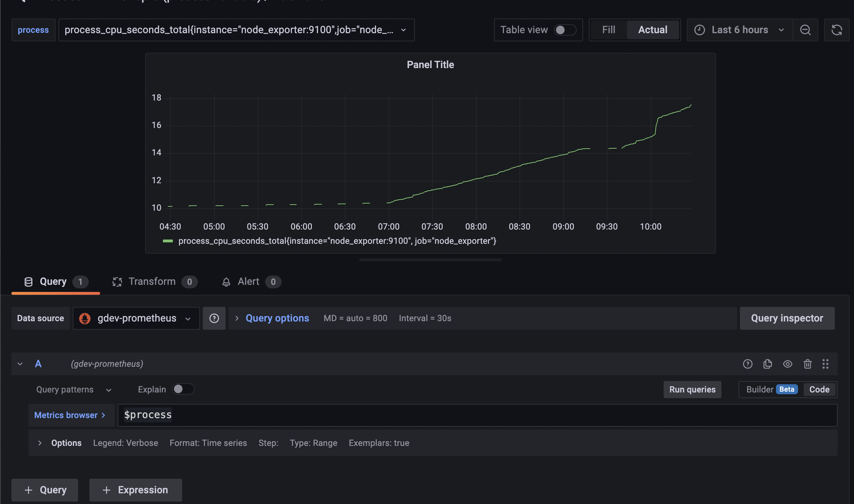Viewport: 854px width, 504px height.
Task: Switch to the Transform tab
Action: click(152, 282)
